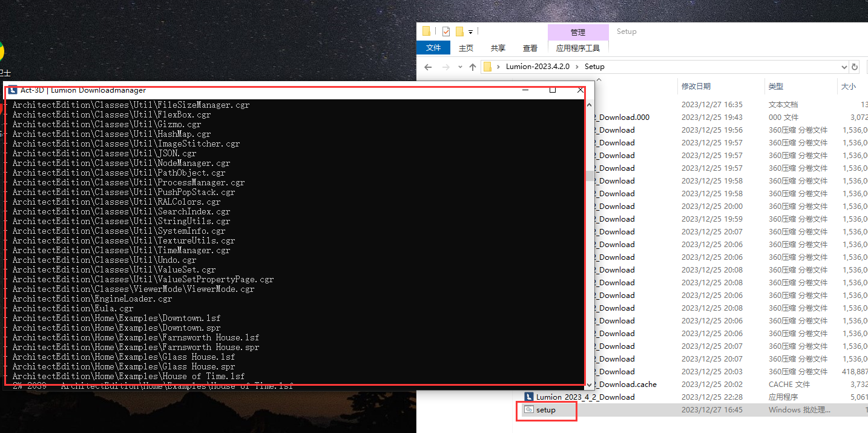Image resolution: width=868 pixels, height=433 pixels.
Task: Open the 文件 menu tab
Action: click(x=433, y=48)
